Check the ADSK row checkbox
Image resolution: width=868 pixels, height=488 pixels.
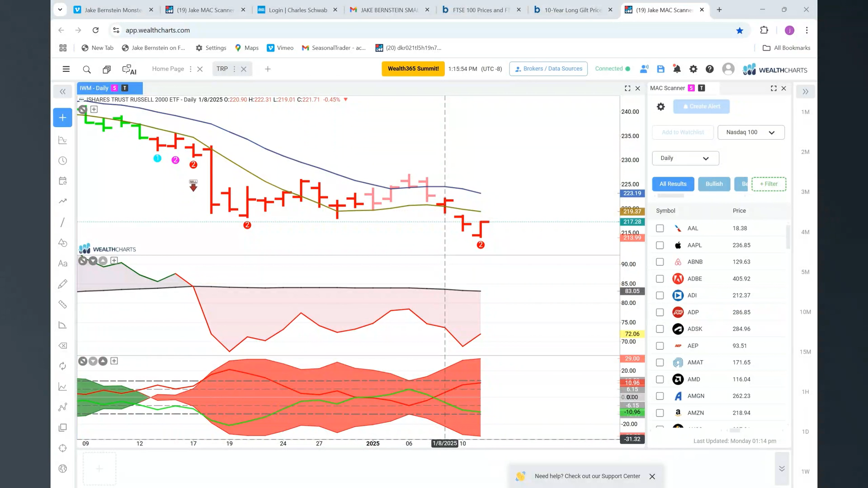[660, 329]
